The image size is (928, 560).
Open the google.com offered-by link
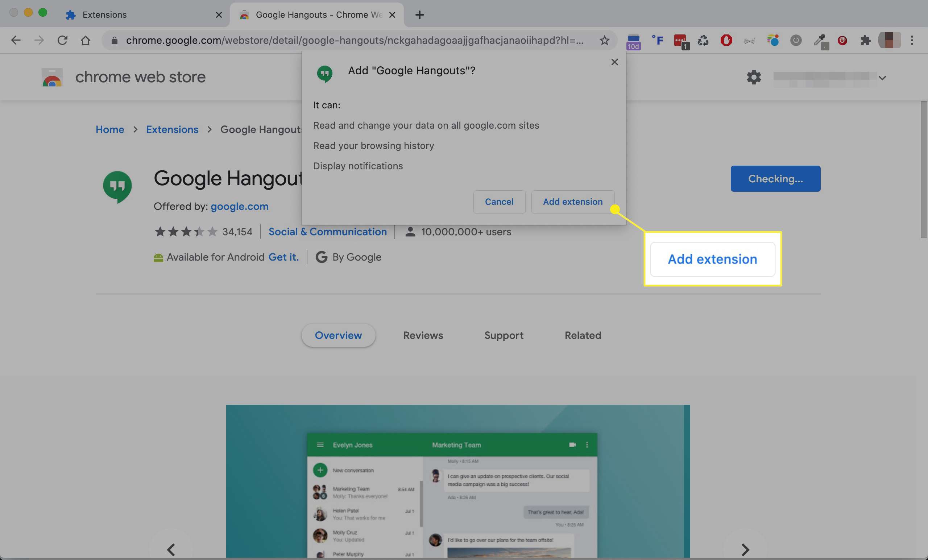(239, 207)
